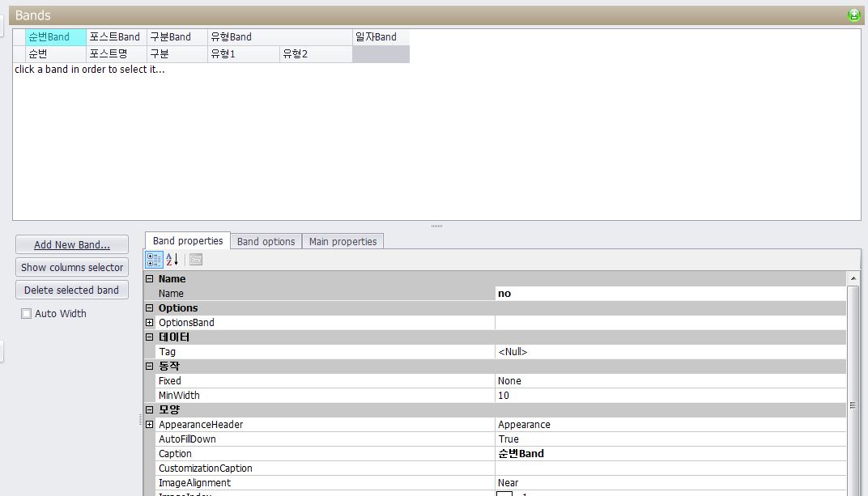
Task: Select the 일자Band band header
Action: click(x=381, y=37)
